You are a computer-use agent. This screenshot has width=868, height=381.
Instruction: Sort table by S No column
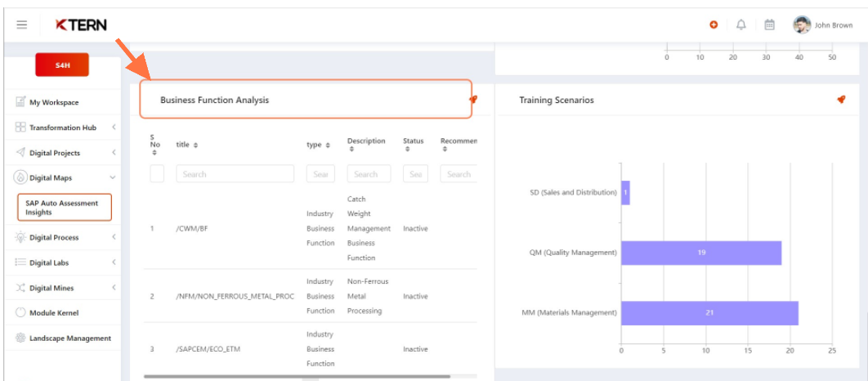click(154, 153)
